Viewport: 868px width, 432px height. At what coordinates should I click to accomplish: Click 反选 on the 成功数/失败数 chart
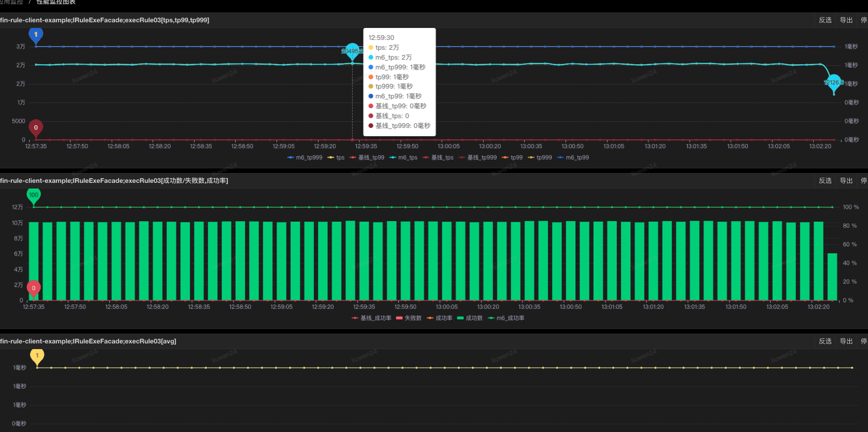[x=825, y=181]
